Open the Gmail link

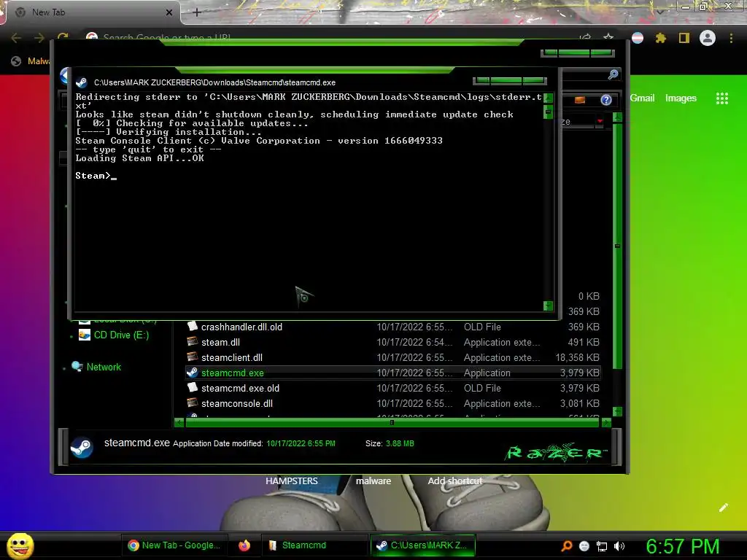pos(642,98)
